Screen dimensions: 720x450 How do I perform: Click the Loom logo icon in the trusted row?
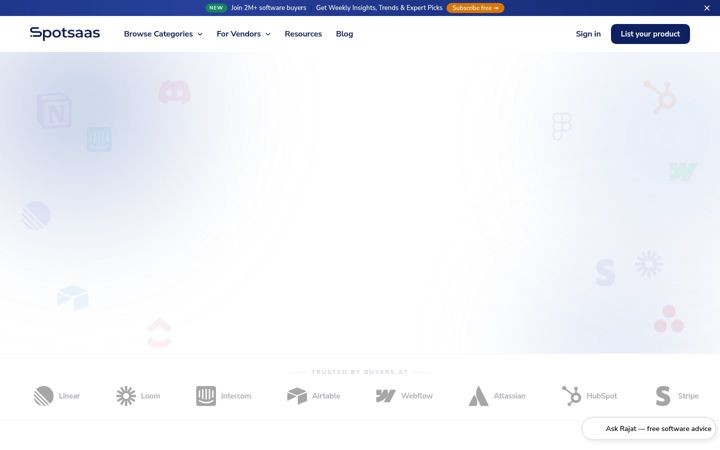tap(126, 396)
